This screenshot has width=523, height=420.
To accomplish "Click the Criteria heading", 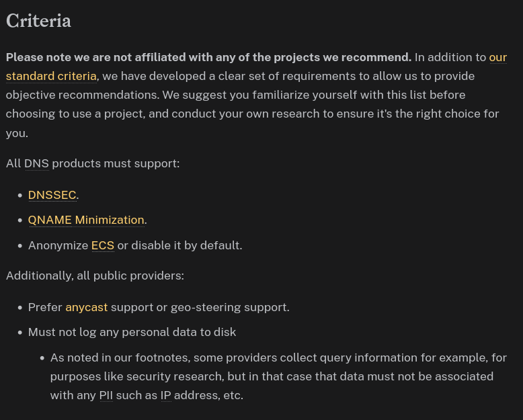I will (38, 22).
